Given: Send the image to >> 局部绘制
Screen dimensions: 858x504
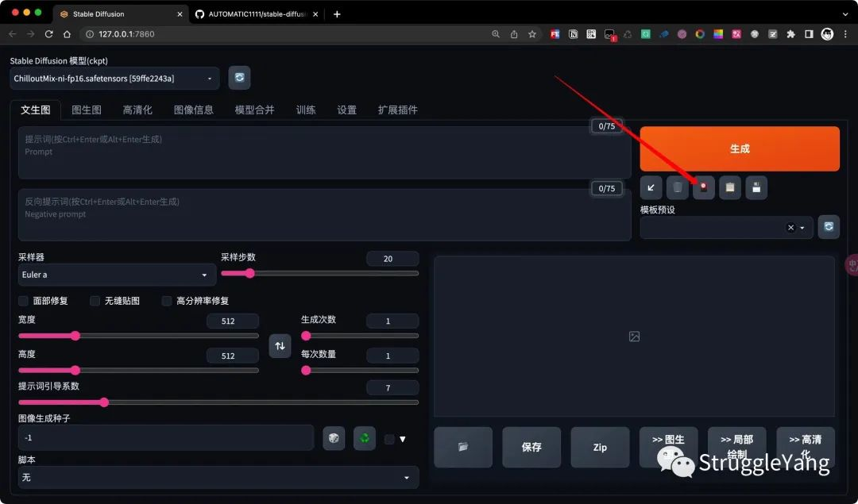Looking at the screenshot, I should (x=736, y=447).
